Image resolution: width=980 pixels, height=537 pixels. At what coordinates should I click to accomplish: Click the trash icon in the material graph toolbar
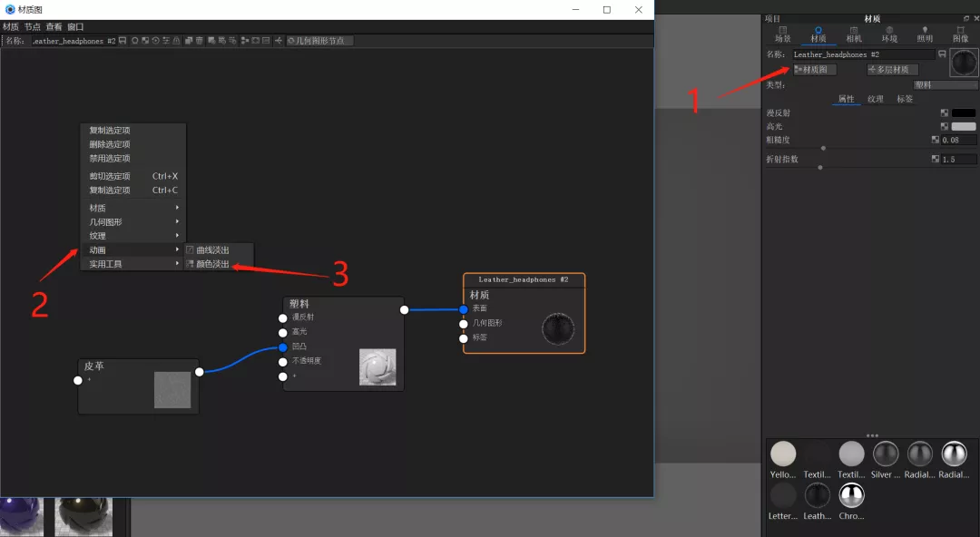[x=200, y=41]
